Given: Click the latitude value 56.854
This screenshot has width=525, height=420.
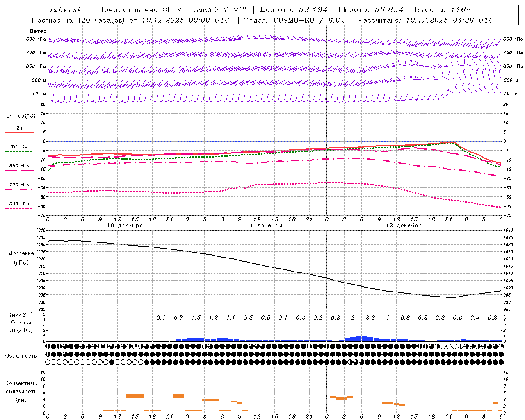Looking at the screenshot, I should (x=389, y=10).
